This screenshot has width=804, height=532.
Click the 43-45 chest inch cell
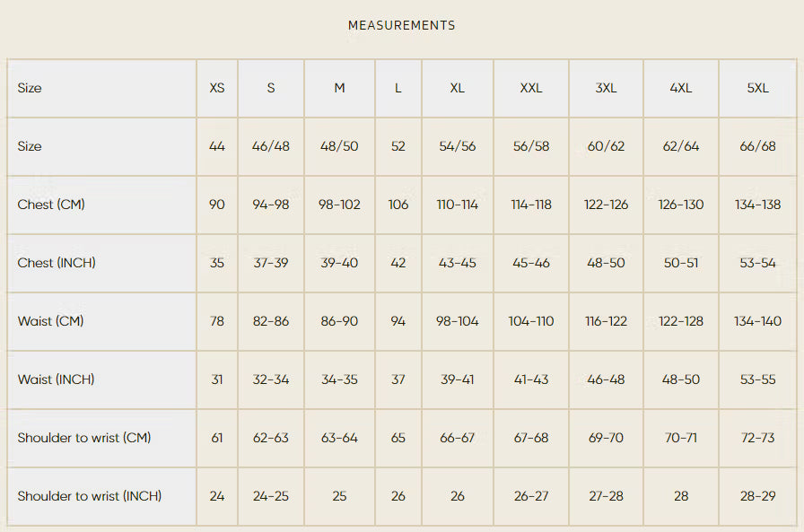pos(457,263)
